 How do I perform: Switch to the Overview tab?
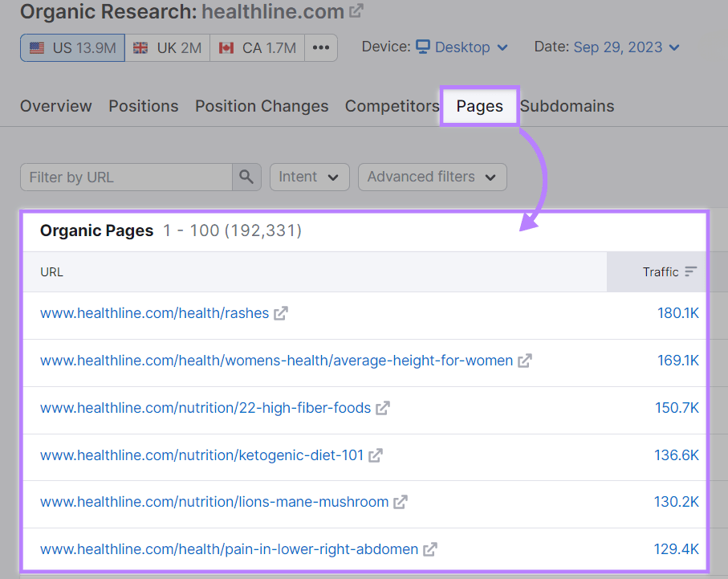[x=55, y=107]
